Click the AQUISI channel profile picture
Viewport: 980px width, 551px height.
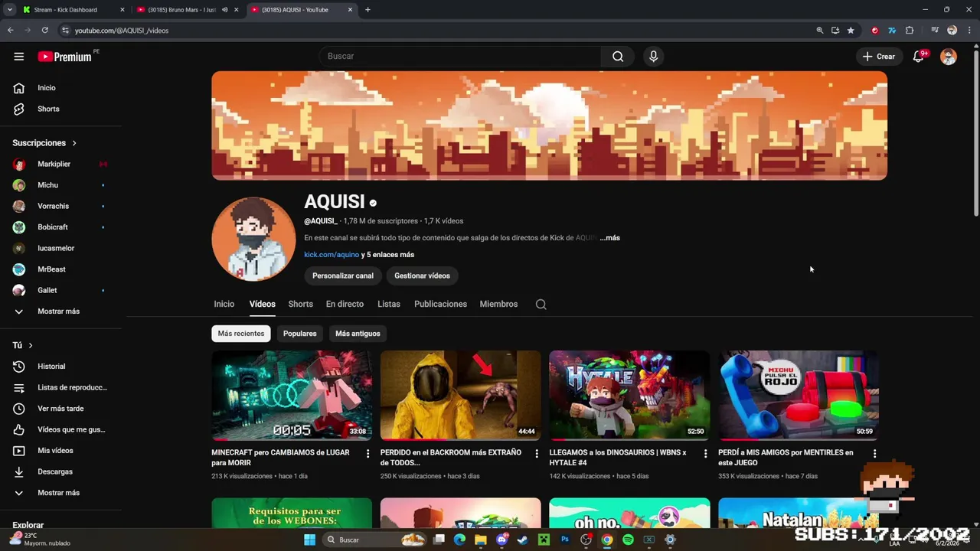(253, 239)
